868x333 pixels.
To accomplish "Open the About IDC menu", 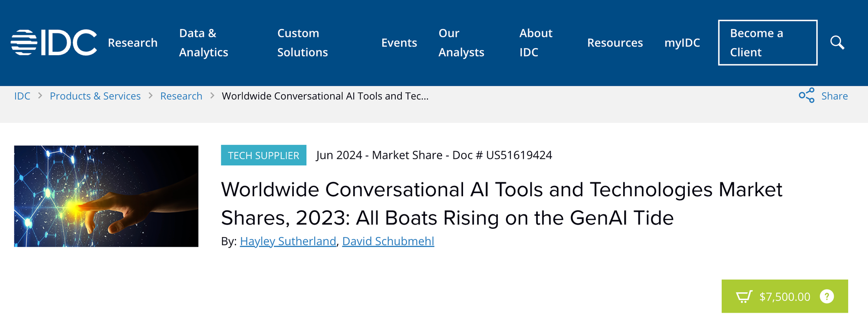I will (536, 43).
